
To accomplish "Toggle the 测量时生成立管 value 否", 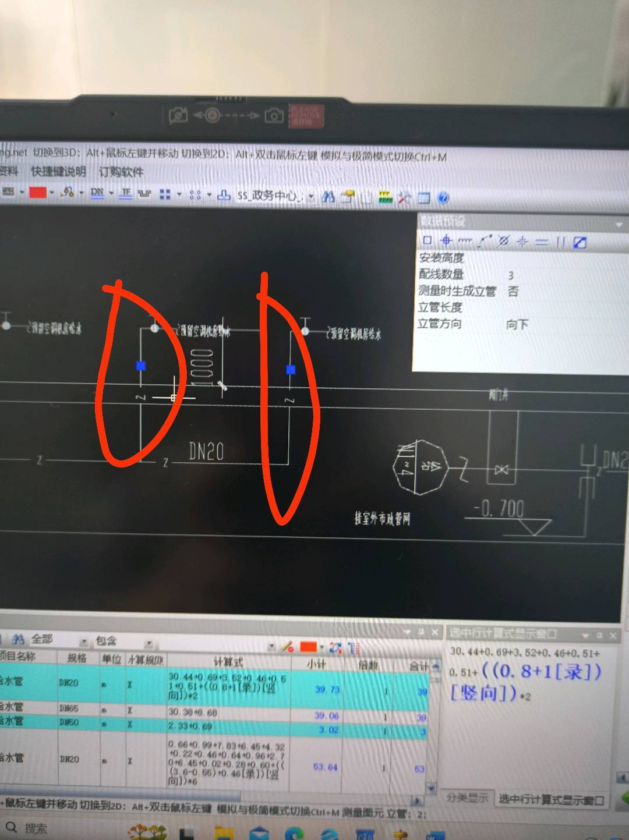I will pyautogui.click(x=513, y=292).
